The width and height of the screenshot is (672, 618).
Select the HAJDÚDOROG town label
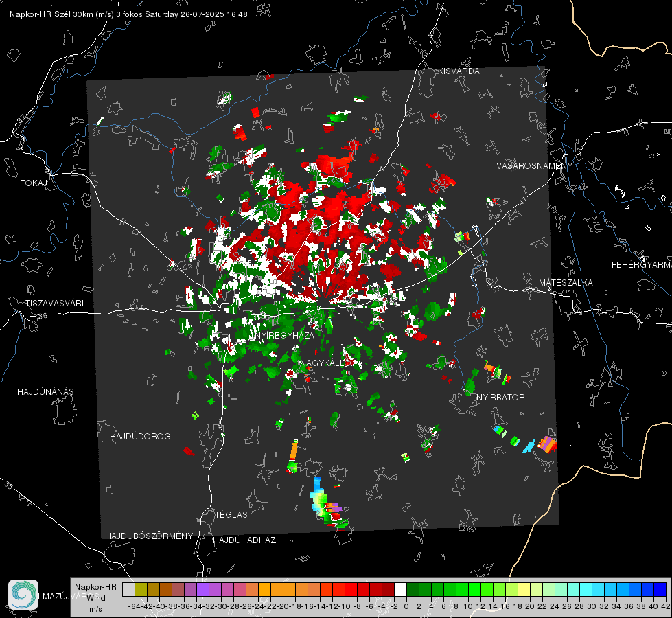tap(140, 436)
